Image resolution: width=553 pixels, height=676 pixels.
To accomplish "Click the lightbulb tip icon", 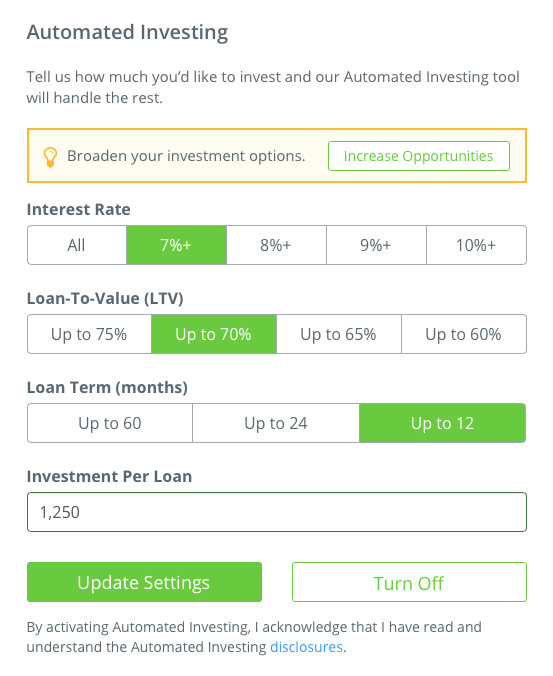I will coord(50,157).
